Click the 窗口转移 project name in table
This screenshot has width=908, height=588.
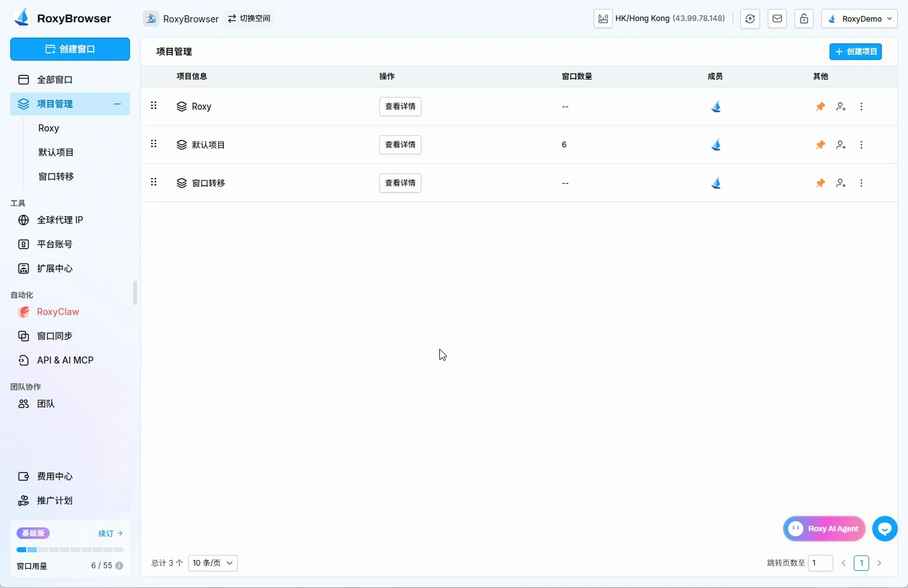(x=209, y=183)
